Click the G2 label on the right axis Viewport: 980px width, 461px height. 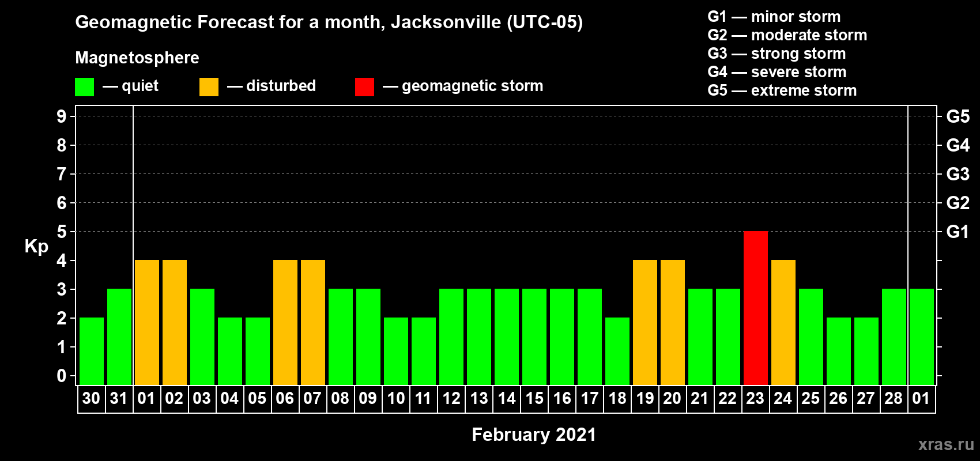click(958, 203)
